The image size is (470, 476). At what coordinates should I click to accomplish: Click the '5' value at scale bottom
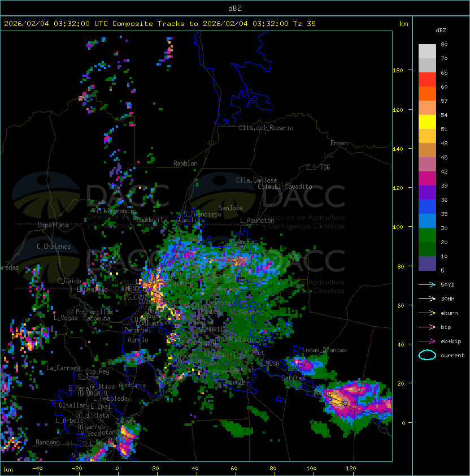pyautogui.click(x=442, y=270)
